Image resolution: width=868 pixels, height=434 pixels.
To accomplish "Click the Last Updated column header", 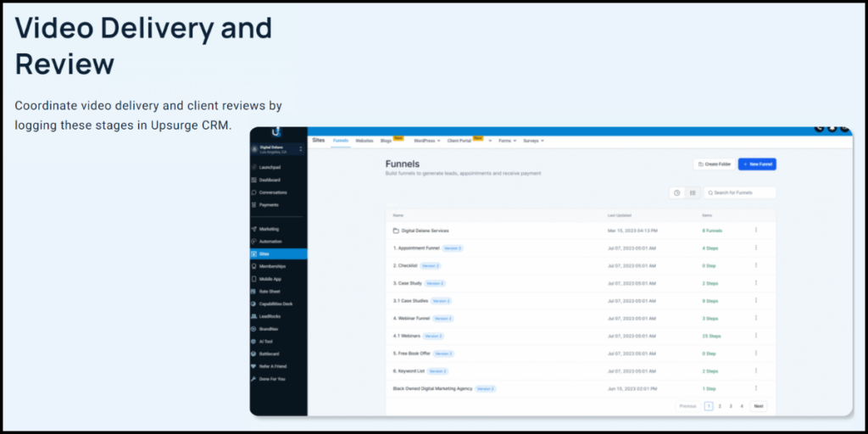I will [x=620, y=215].
